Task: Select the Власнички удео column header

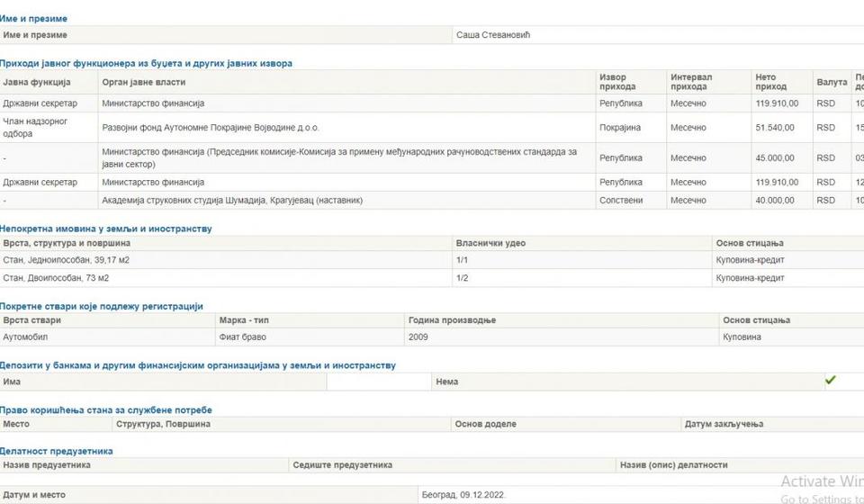Action: 490,243
